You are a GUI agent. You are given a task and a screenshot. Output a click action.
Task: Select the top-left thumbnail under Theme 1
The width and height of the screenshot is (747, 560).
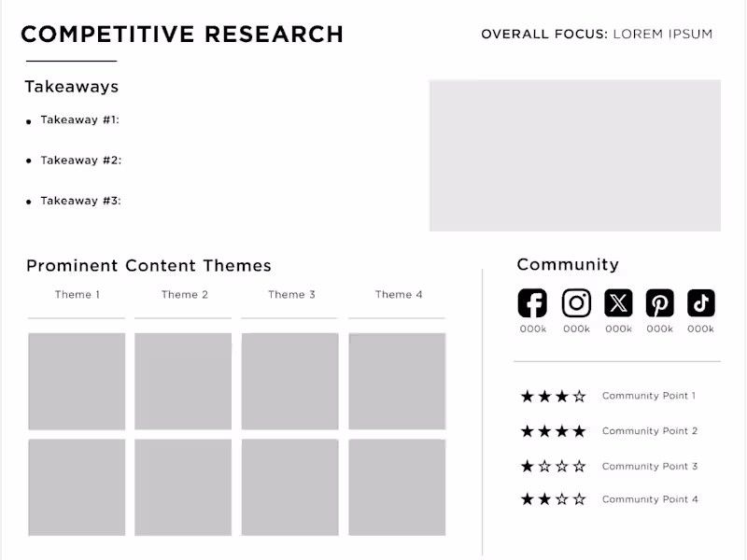[x=76, y=379]
